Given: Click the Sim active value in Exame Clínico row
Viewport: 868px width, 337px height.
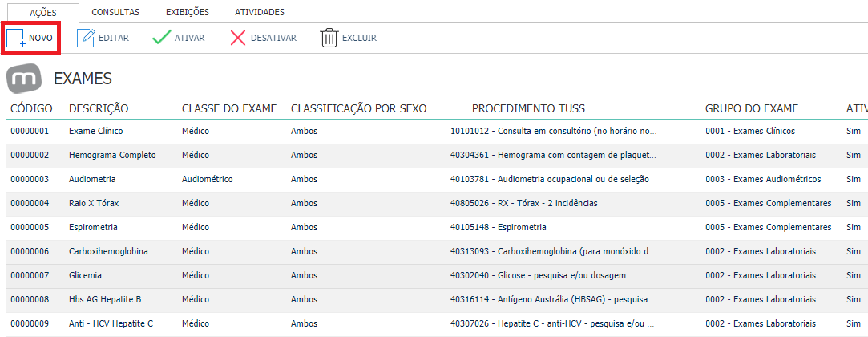Looking at the screenshot, I should point(854,132).
